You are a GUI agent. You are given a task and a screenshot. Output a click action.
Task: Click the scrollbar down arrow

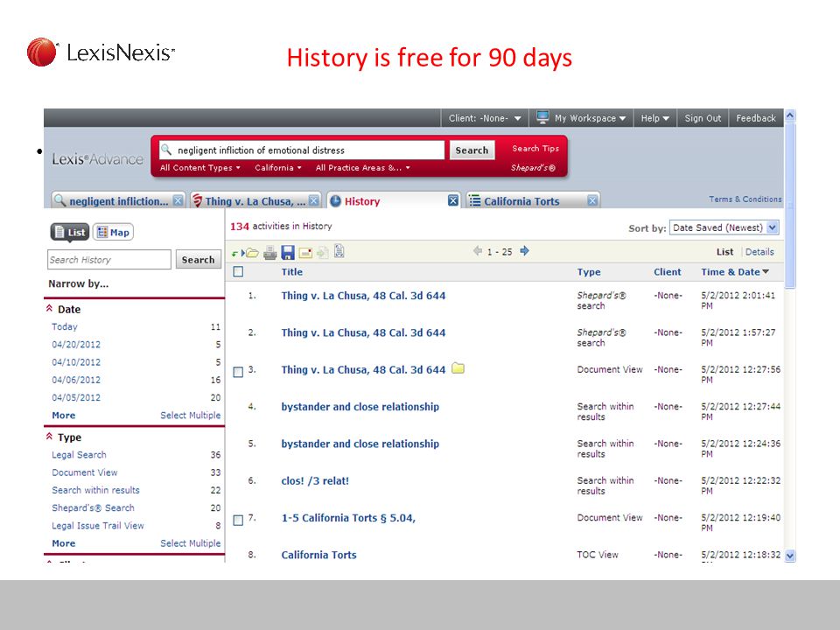[x=789, y=556]
